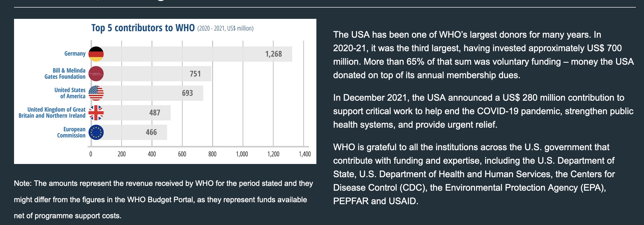Click the United States flag icon
The image size is (644, 225).
click(96, 93)
